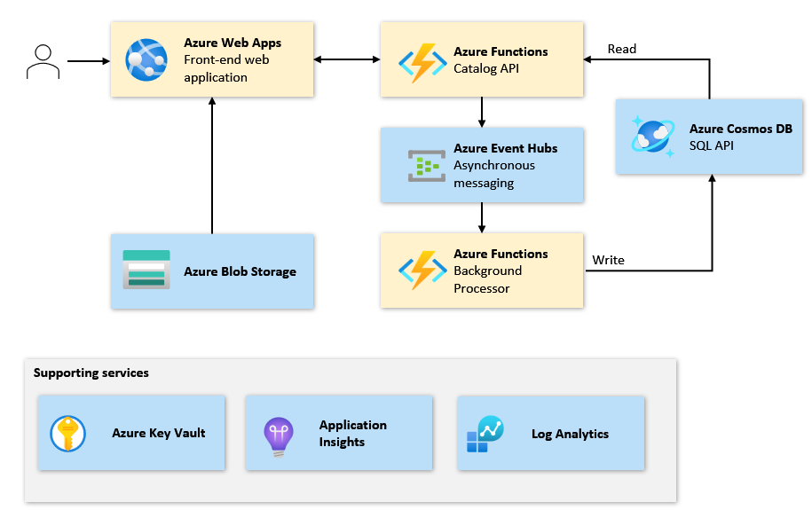Click the 'Supporting services' heading
Screen dimensions: 812x510
click(x=91, y=373)
